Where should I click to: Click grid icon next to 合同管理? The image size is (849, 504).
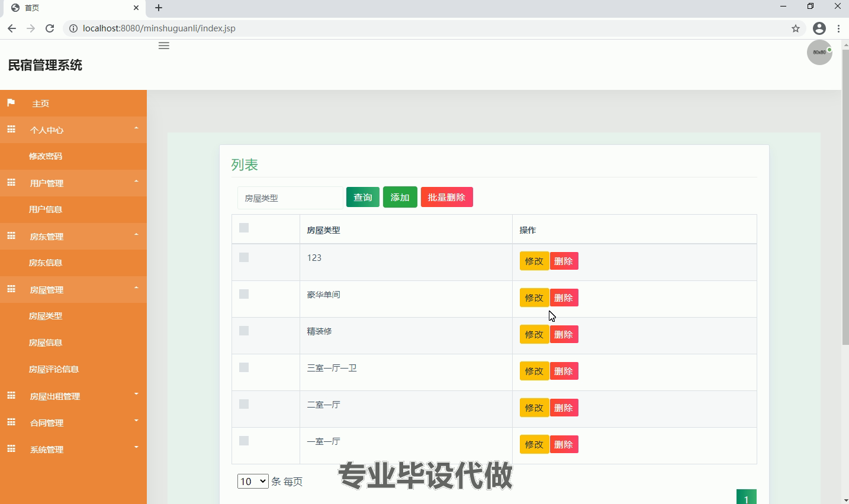coord(11,422)
